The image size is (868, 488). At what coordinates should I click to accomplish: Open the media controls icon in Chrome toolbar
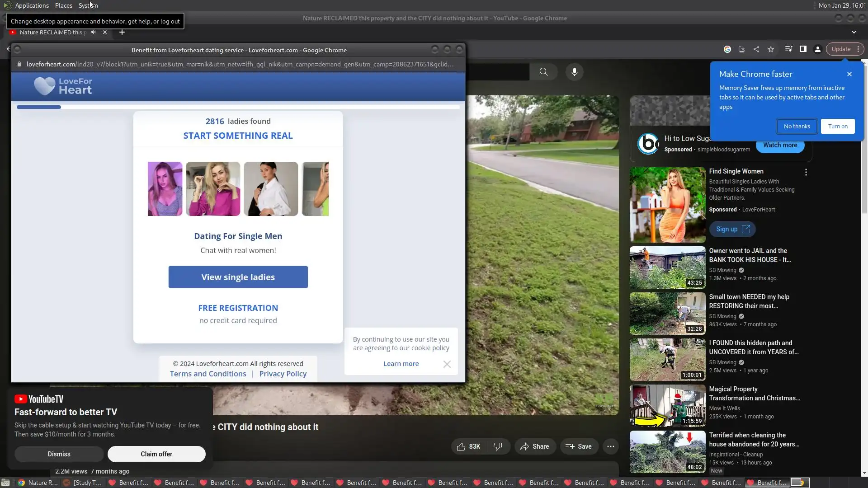point(788,49)
